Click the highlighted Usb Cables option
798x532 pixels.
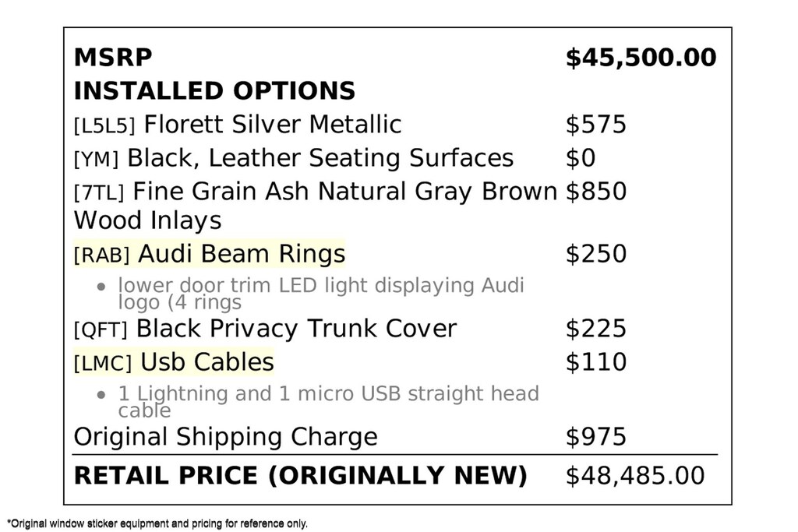click(174, 361)
